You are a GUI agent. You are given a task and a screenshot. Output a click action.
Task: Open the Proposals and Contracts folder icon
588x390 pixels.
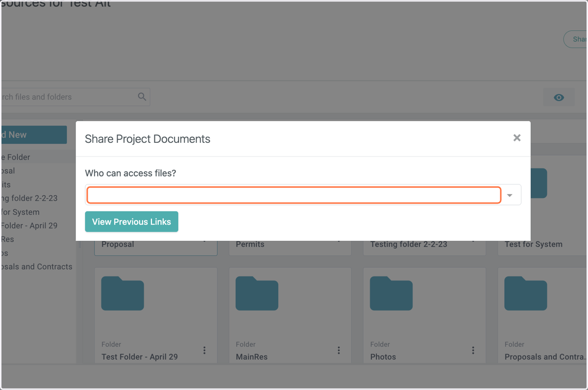coord(525,293)
